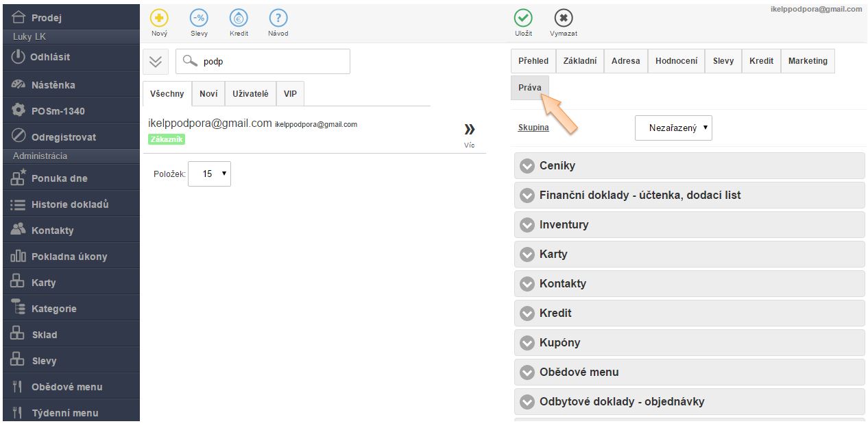This screenshot has width=868, height=426.
Task: Click the green Uložit checkmark icon
Action: click(523, 19)
